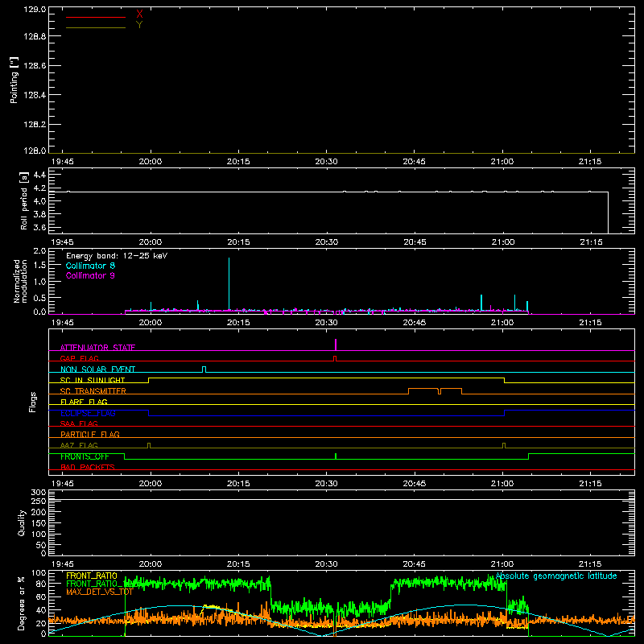Viewport: 644px width, 644px height.
Task: Click the SC_TRANSMITTER flag label
Action: 93,390
